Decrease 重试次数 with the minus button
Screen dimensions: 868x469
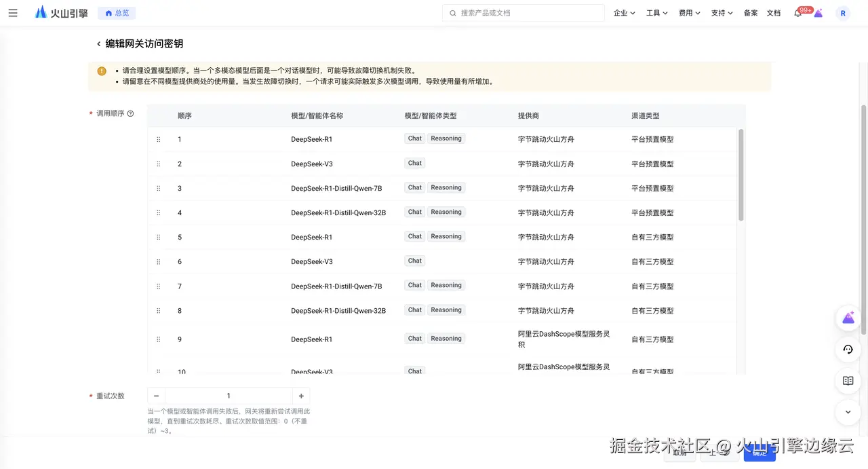[x=156, y=396]
